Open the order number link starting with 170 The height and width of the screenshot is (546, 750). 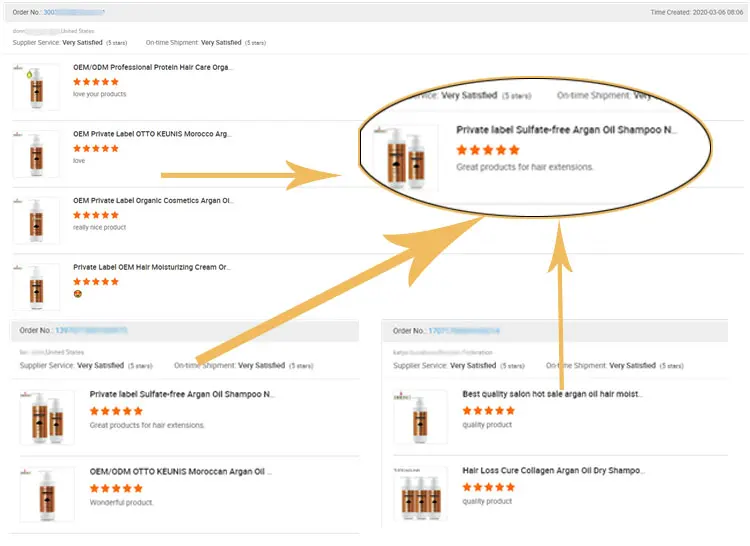[463, 331]
